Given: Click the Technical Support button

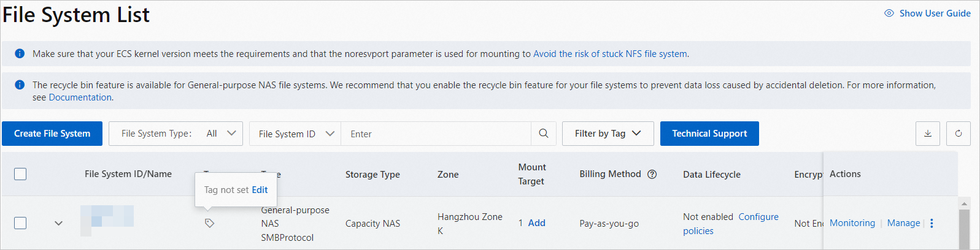Looking at the screenshot, I should (709, 134).
